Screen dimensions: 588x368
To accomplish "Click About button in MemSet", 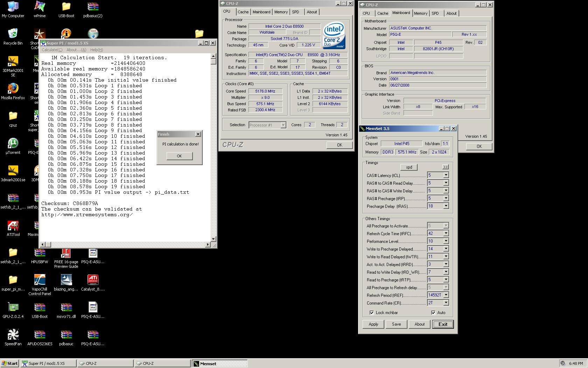I will pos(419,324).
